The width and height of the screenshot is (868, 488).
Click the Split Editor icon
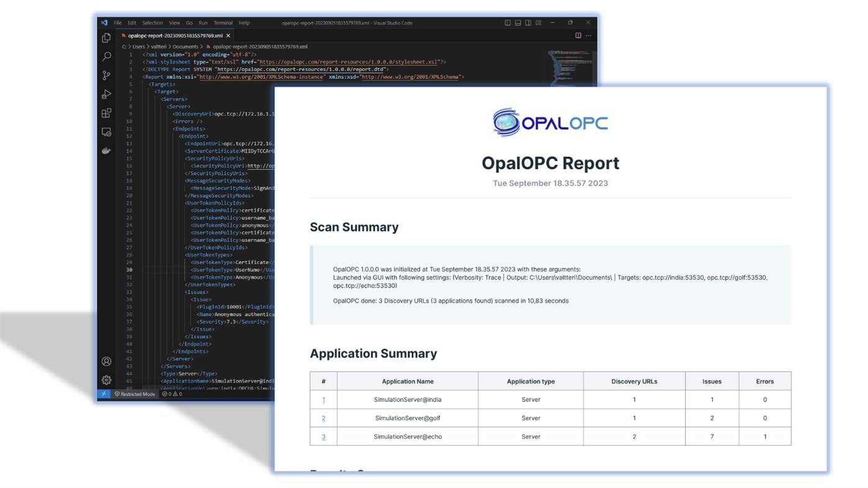pyautogui.click(x=578, y=35)
